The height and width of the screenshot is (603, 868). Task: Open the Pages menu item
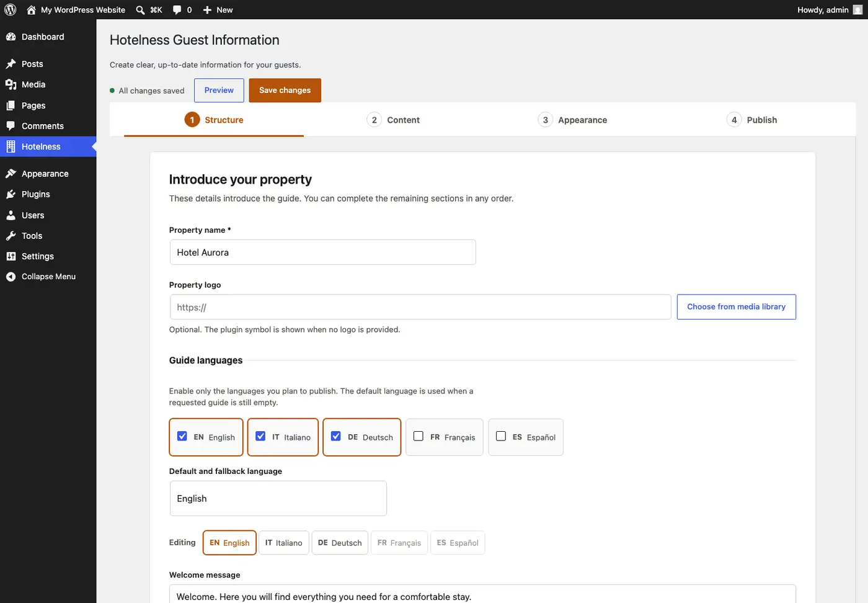pos(48,105)
